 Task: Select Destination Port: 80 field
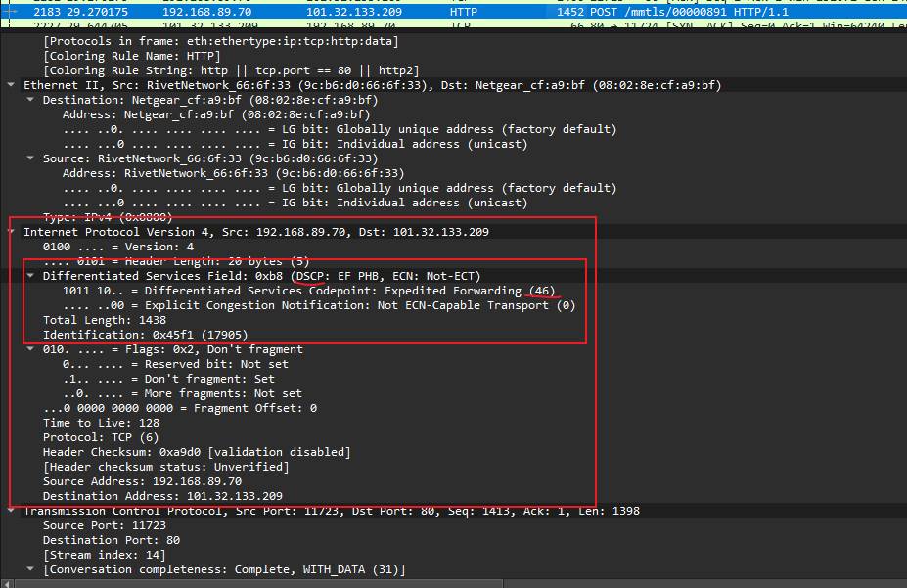(x=112, y=540)
